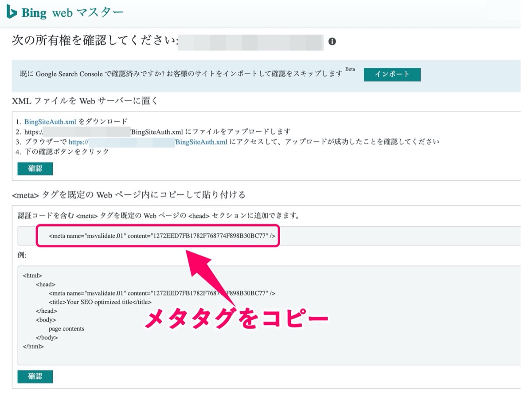Select the msvalidate.01 meta tag in the code field
Viewport: 532px width, 394px height.
(x=162, y=236)
